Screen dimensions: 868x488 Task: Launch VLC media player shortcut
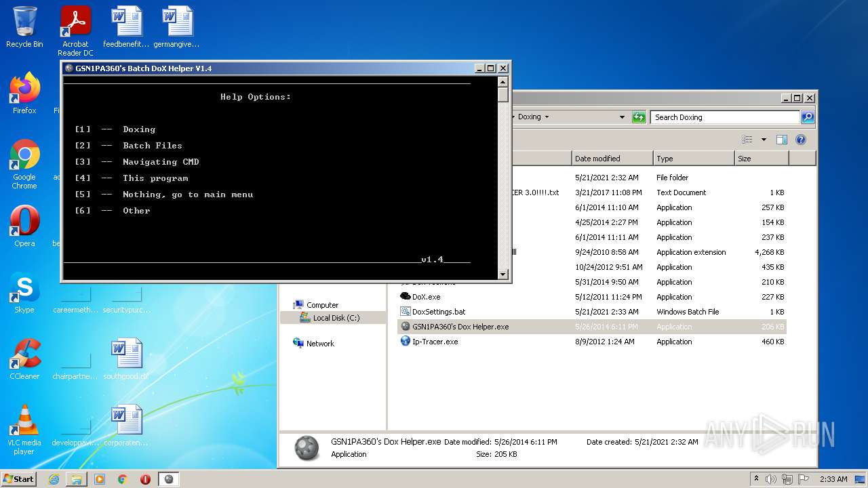[24, 430]
